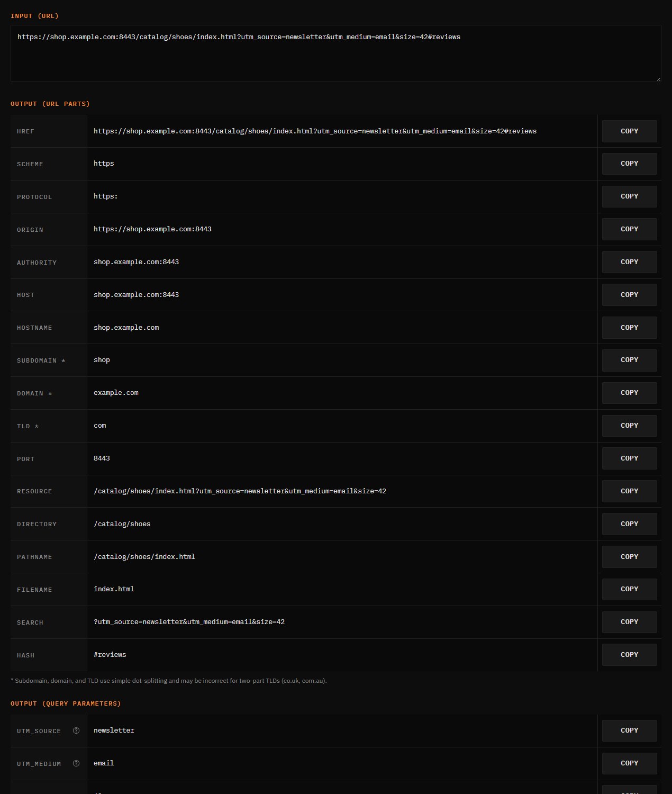Copy the PORT value 8443
Viewport: 672px width, 794px height.
pyautogui.click(x=629, y=458)
